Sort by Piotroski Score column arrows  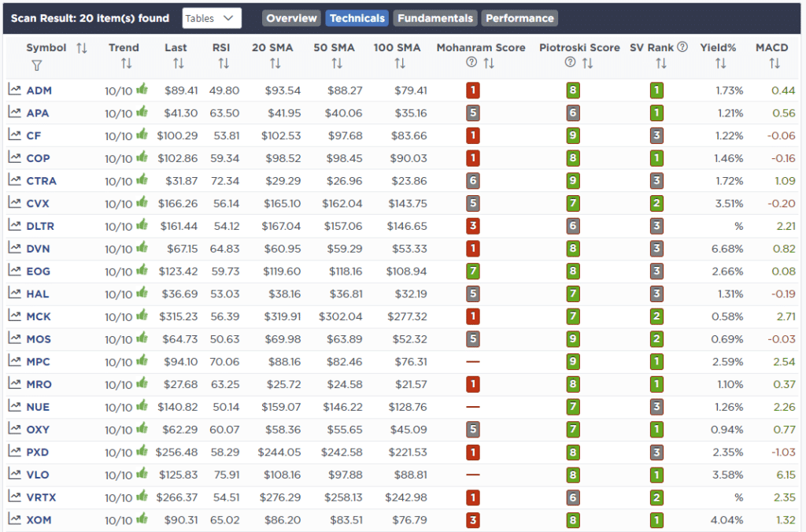587,63
